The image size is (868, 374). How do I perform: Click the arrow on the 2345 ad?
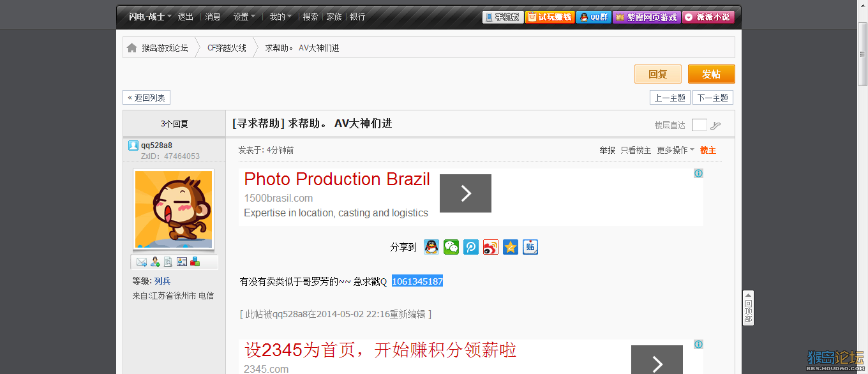pos(657,360)
